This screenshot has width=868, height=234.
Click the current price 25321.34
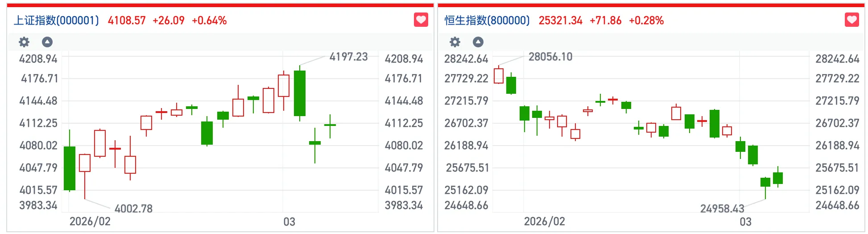561,21
